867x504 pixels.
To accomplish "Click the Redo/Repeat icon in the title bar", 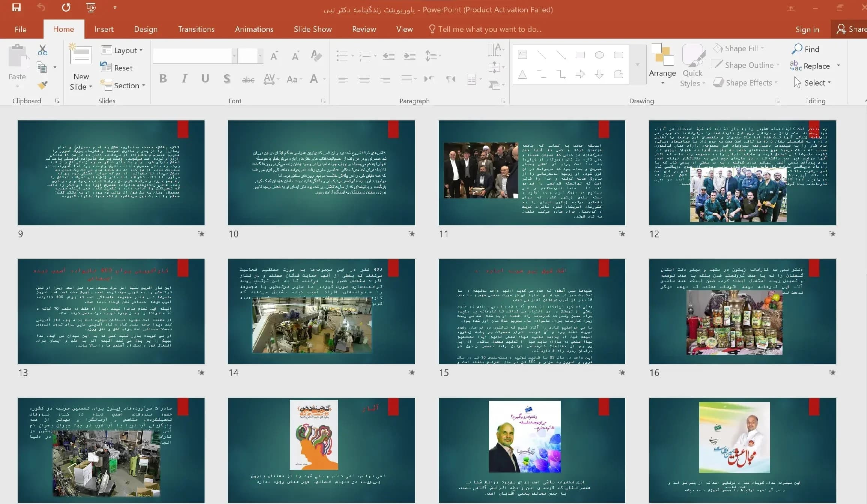I will (66, 7).
